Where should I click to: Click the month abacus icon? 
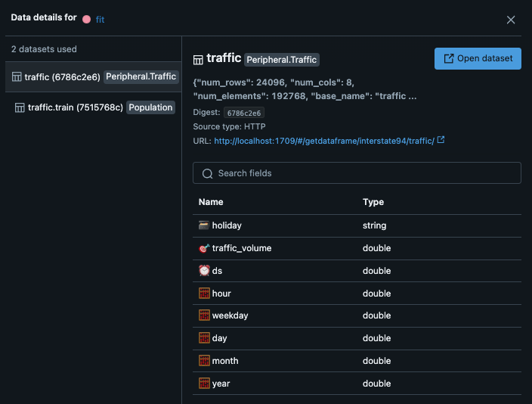(204, 361)
